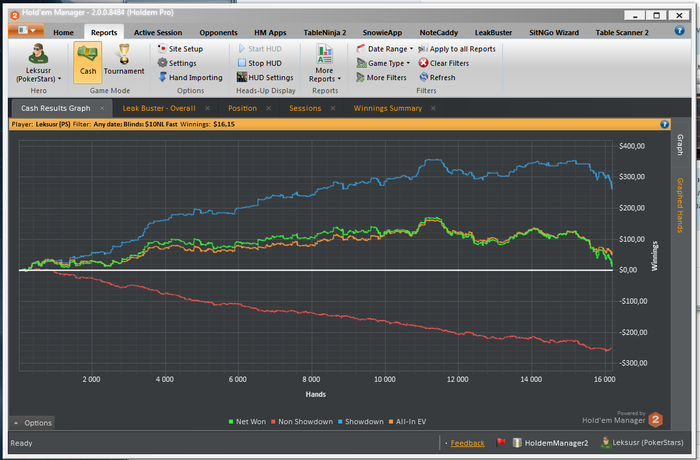Switch to the Winnings Summary tab
700x460 pixels.
pos(388,108)
